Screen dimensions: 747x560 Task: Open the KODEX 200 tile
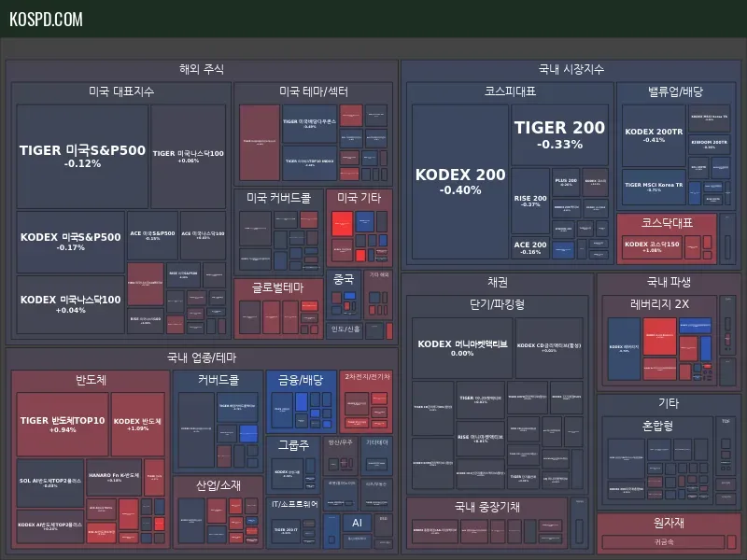tap(460, 182)
